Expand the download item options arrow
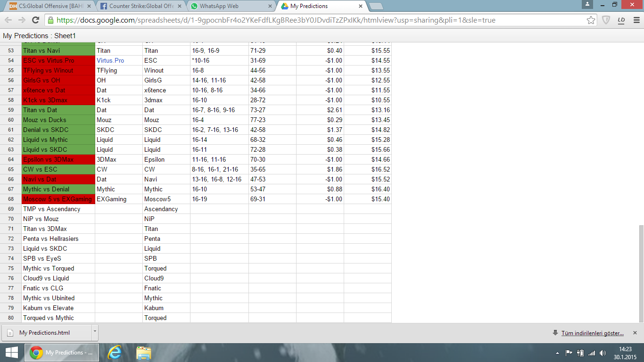 tap(95, 333)
